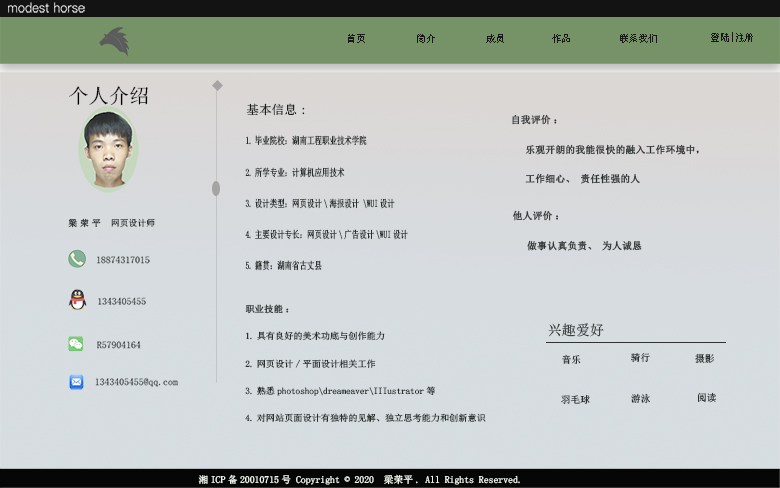Navigate to 联系我们
Image resolution: width=780 pixels, height=488 pixels.
coord(638,38)
